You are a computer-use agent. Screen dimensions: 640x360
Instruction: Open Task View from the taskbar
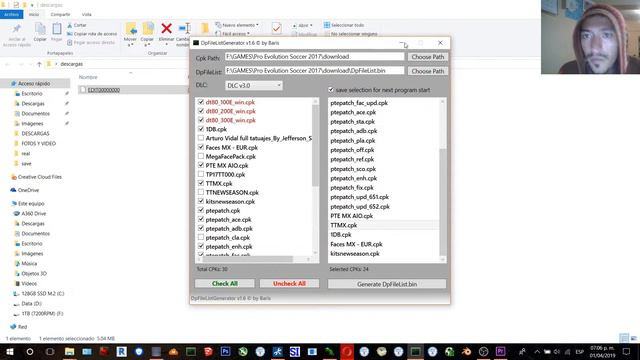coord(50,351)
